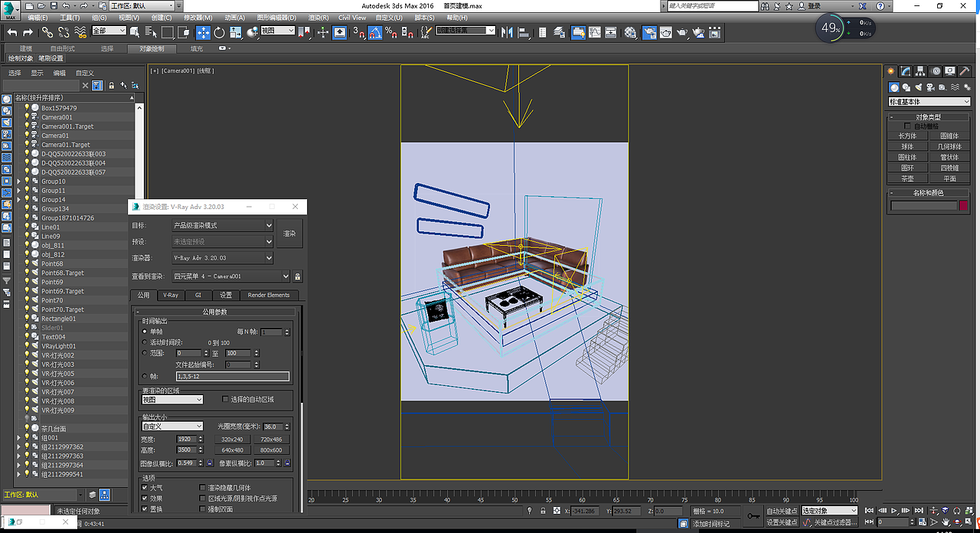The width and height of the screenshot is (980, 533).
Task: Open the Material Editor icon
Action: pyautogui.click(x=631, y=32)
